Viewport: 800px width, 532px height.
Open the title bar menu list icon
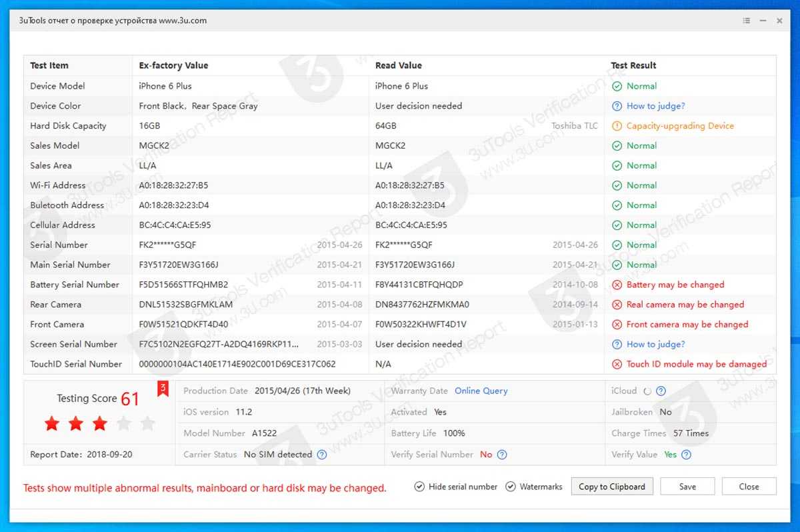[747, 21]
